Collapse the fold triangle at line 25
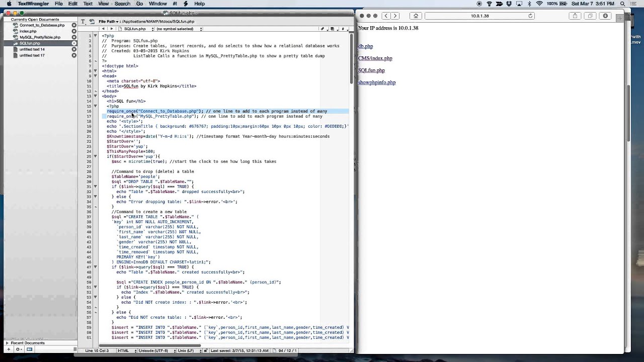The width and height of the screenshot is (644, 362). point(95,156)
